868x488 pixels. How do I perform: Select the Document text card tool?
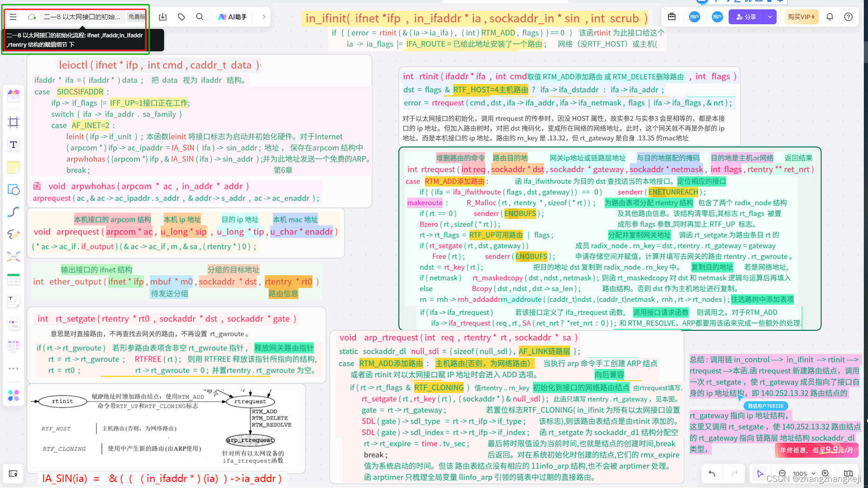14,301
